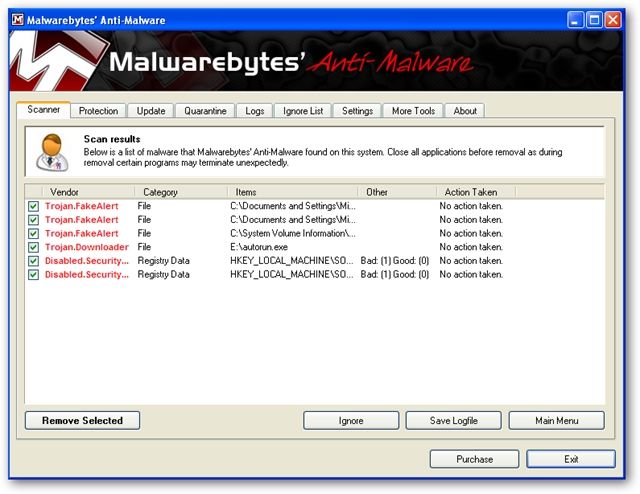
Task: Maximize the Malwarebytes window
Action: (594, 20)
